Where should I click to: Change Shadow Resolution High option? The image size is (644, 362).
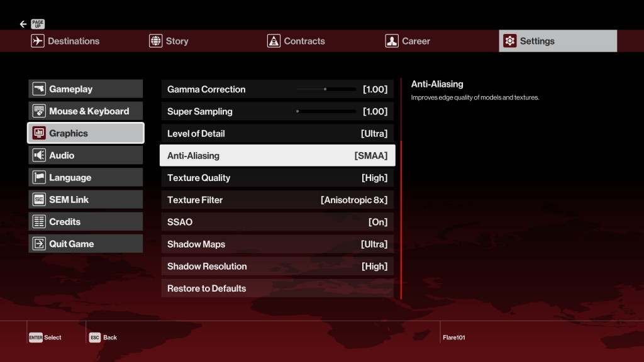[277, 266]
